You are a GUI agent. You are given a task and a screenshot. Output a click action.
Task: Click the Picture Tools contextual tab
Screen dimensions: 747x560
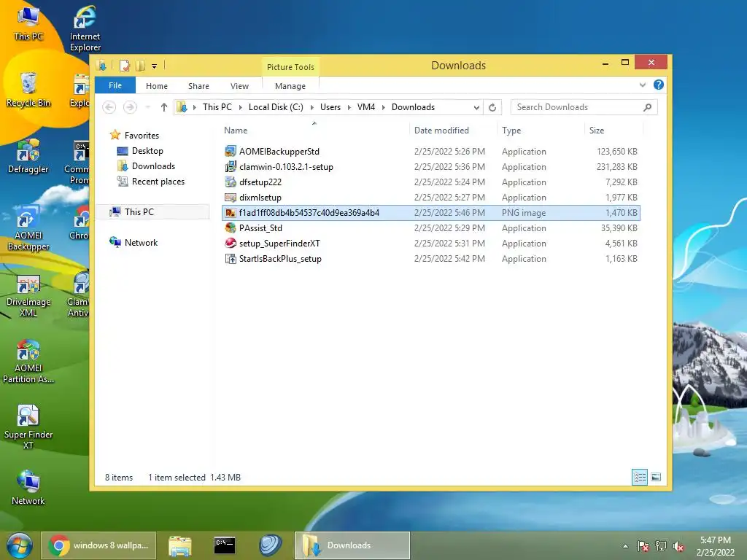pyautogui.click(x=290, y=66)
